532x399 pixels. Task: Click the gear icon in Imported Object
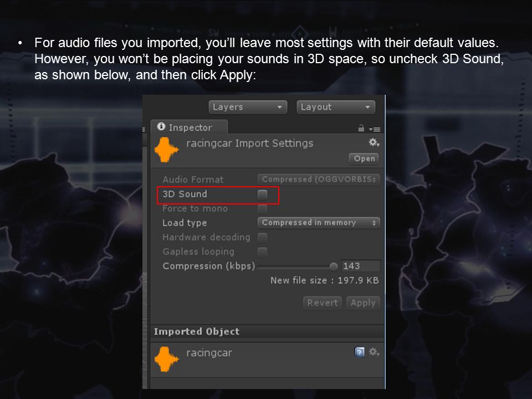[374, 352]
